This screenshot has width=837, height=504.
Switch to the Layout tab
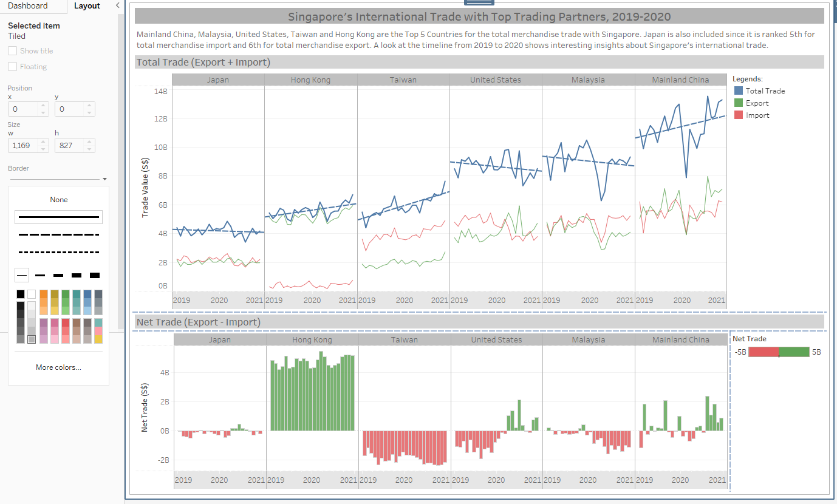click(87, 5)
